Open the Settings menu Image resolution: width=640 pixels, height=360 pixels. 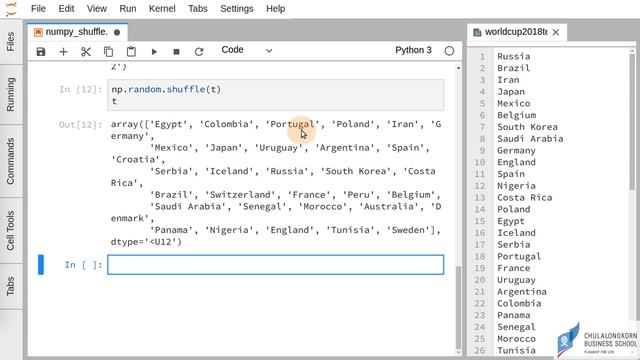click(x=237, y=9)
